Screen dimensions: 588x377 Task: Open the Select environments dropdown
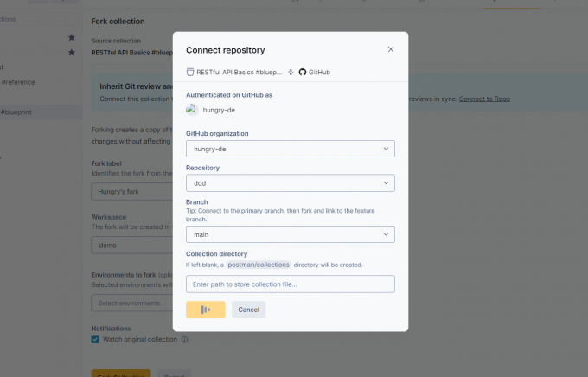point(132,303)
